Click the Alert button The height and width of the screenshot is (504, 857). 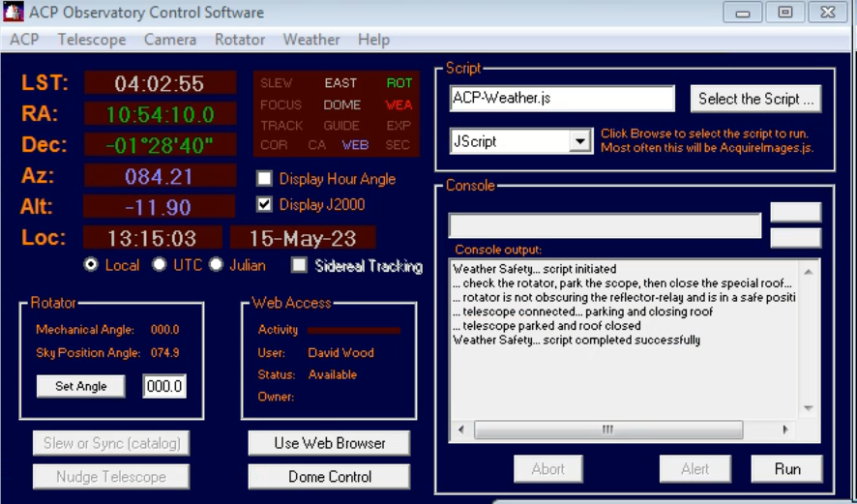tap(694, 469)
